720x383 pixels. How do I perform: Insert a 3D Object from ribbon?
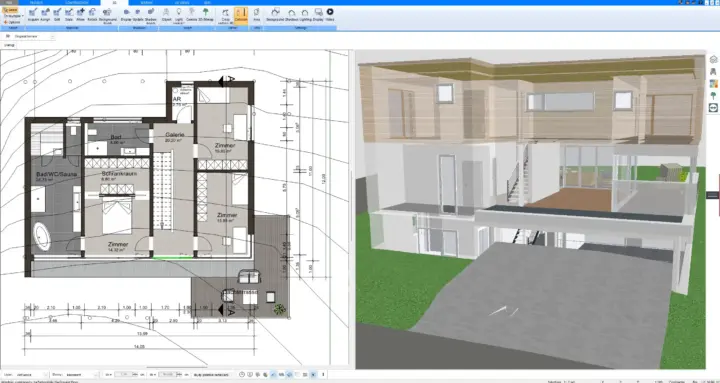[x=166, y=15]
